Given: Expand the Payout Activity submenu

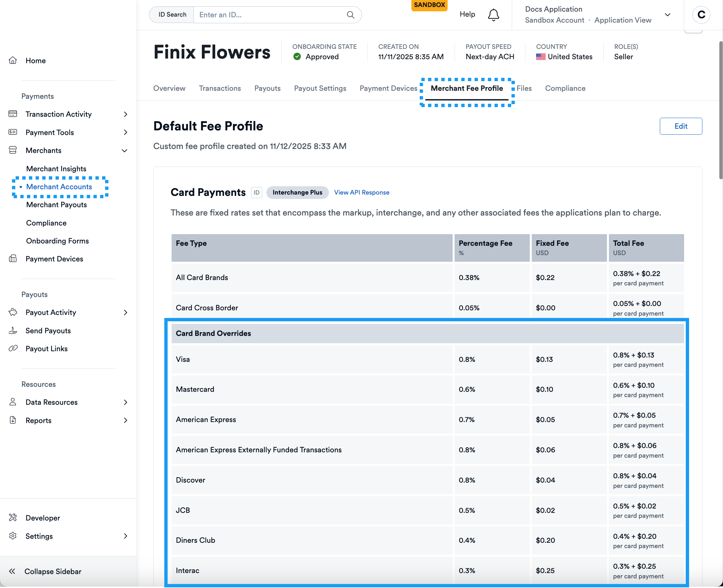Looking at the screenshot, I should [126, 312].
